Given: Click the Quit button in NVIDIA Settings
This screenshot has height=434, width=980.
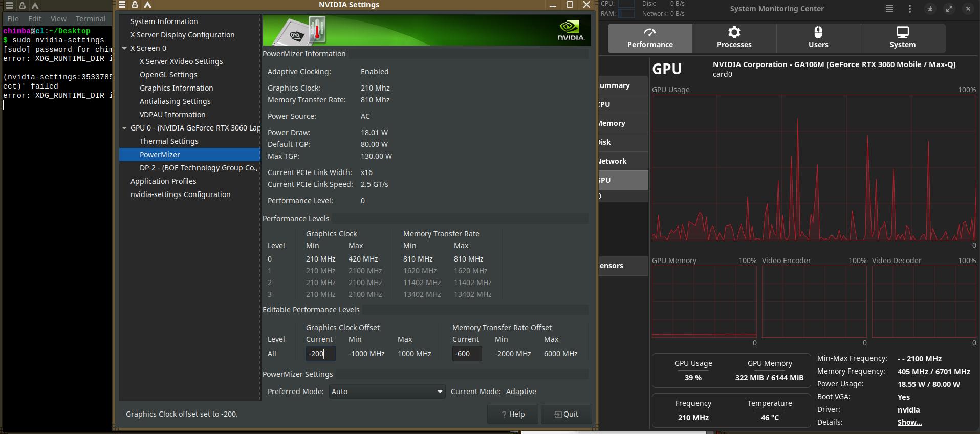Looking at the screenshot, I should pyautogui.click(x=567, y=414).
